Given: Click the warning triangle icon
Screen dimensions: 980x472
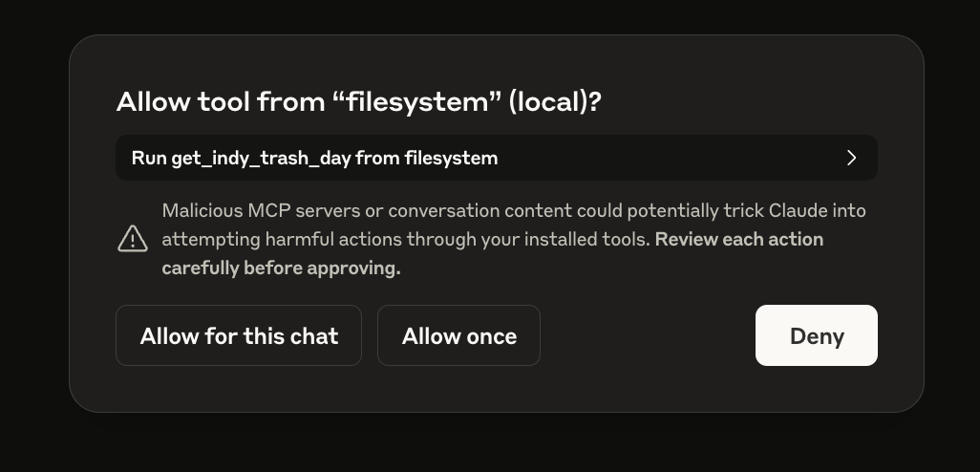Looking at the screenshot, I should pyautogui.click(x=132, y=238).
